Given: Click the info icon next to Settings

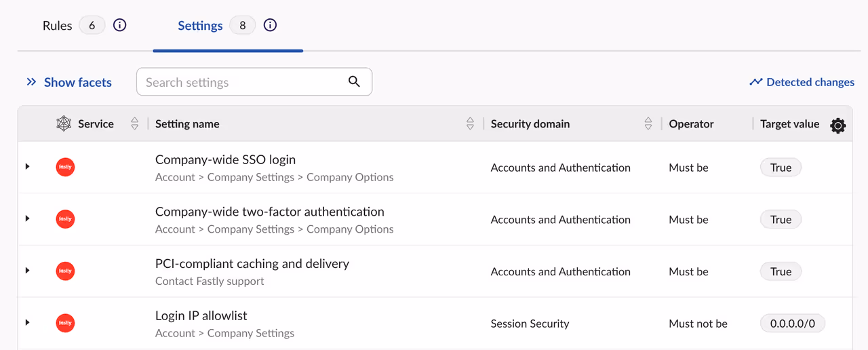Looking at the screenshot, I should pos(270,26).
